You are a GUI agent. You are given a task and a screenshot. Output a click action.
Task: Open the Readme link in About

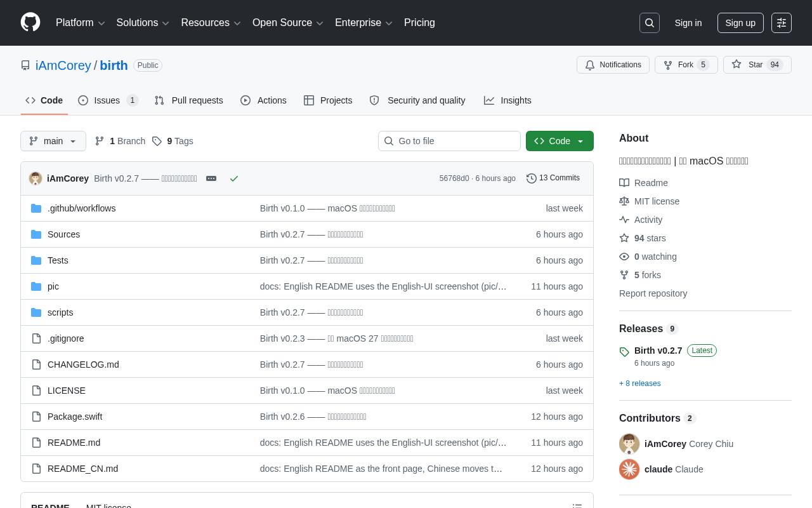coord(643,183)
